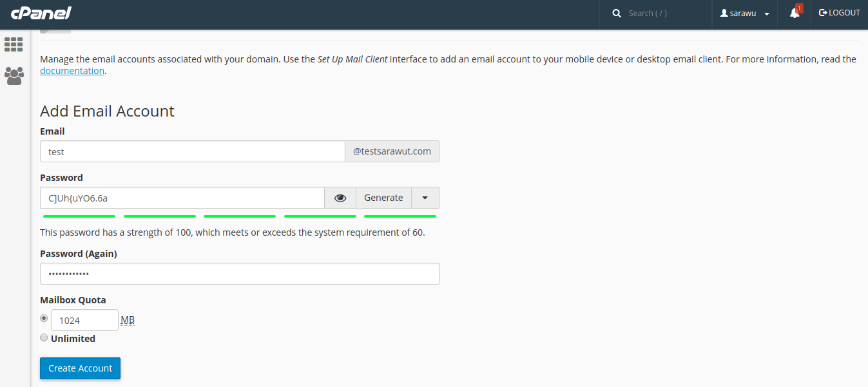Open User Manager people icon in sidebar
868x387 pixels.
pyautogui.click(x=14, y=76)
